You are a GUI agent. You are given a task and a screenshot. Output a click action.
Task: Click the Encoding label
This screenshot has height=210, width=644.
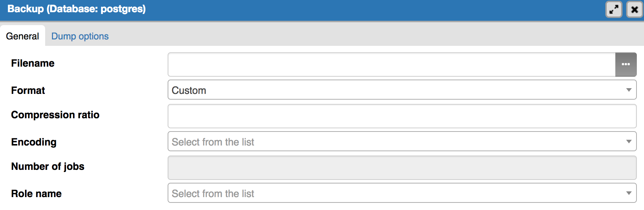[34, 142]
